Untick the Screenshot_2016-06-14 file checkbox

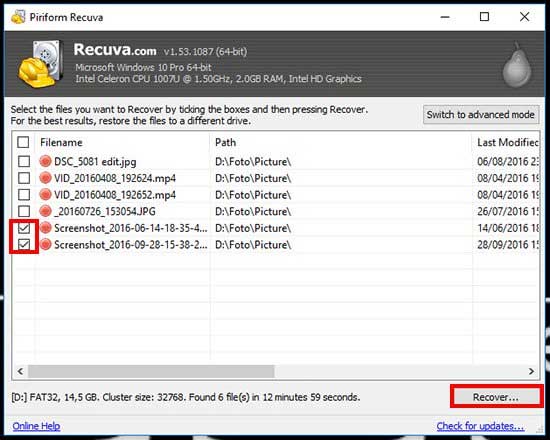pos(24,228)
